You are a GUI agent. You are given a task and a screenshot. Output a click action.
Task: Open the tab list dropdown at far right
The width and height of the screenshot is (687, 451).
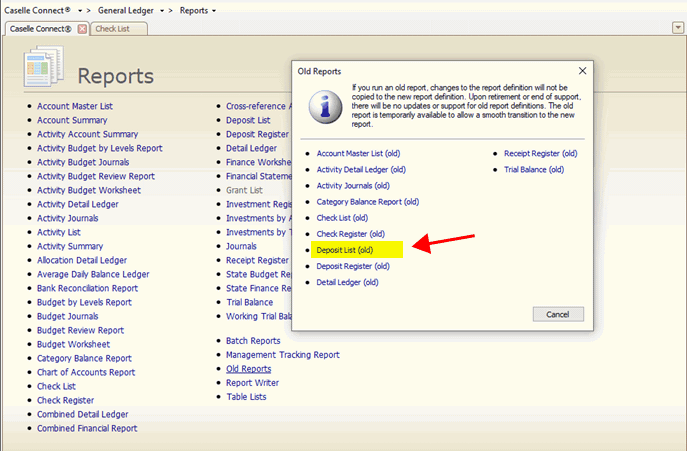(678, 28)
